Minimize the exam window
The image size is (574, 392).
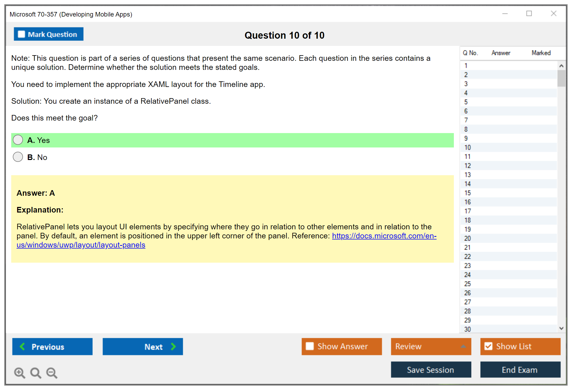505,14
